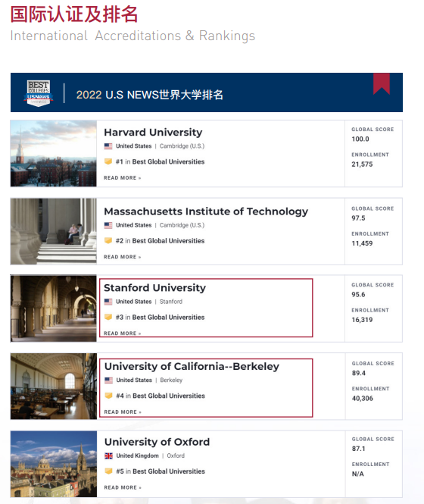Click the 'International Accreditations & Rankings' subtitle
This screenshot has width=424, height=504.
[132, 36]
